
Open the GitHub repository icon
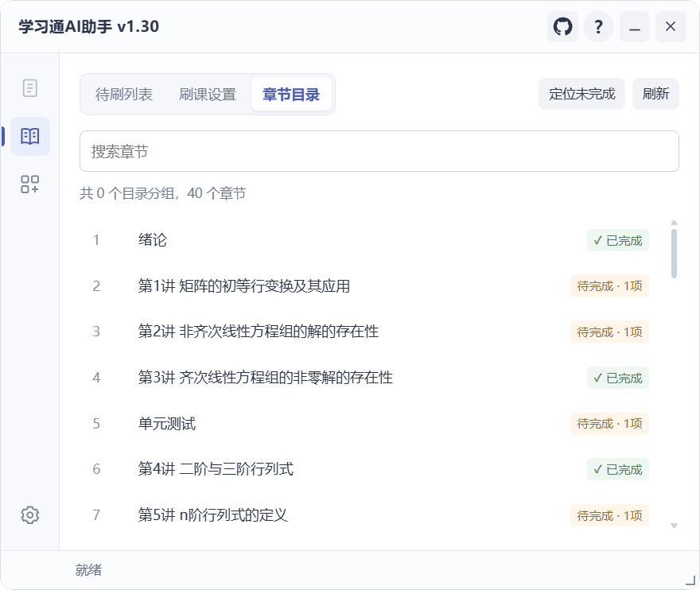[x=562, y=27]
